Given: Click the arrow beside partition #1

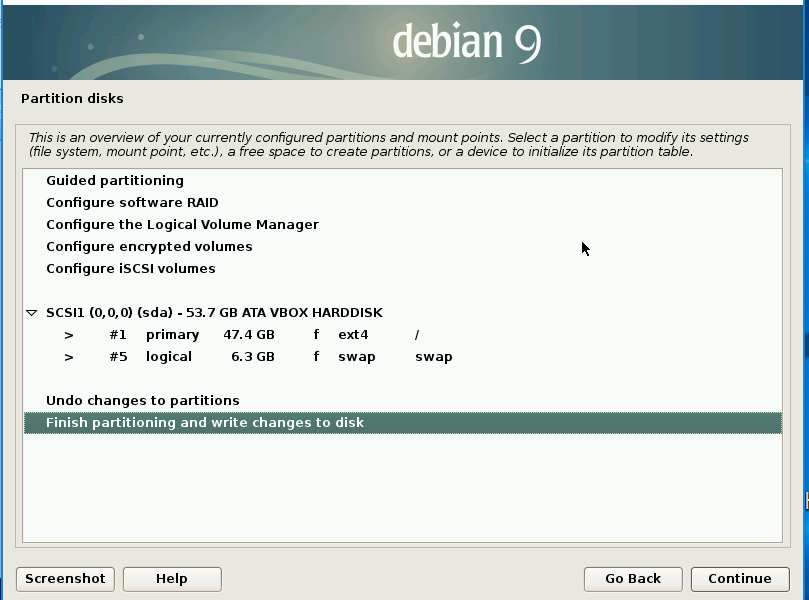Looking at the screenshot, I should tap(69, 335).
